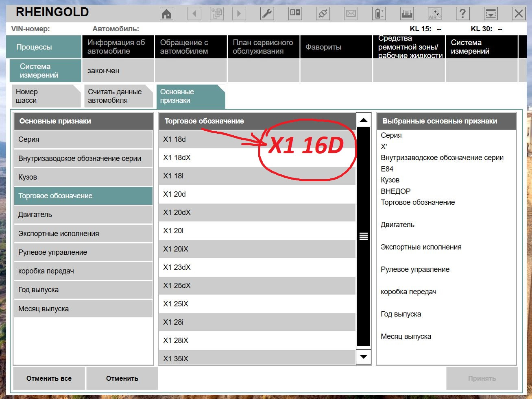Click the KL 15 status indicator

[425, 29]
